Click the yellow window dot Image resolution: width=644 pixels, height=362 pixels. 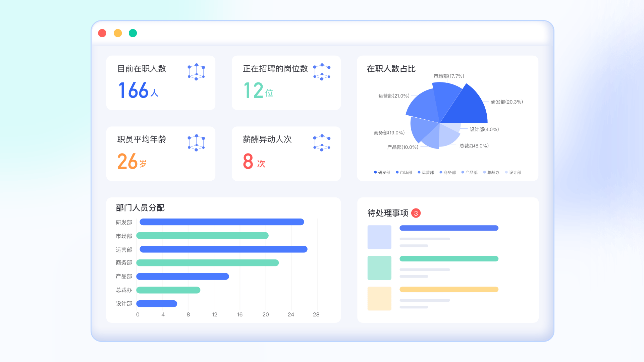coord(118,33)
